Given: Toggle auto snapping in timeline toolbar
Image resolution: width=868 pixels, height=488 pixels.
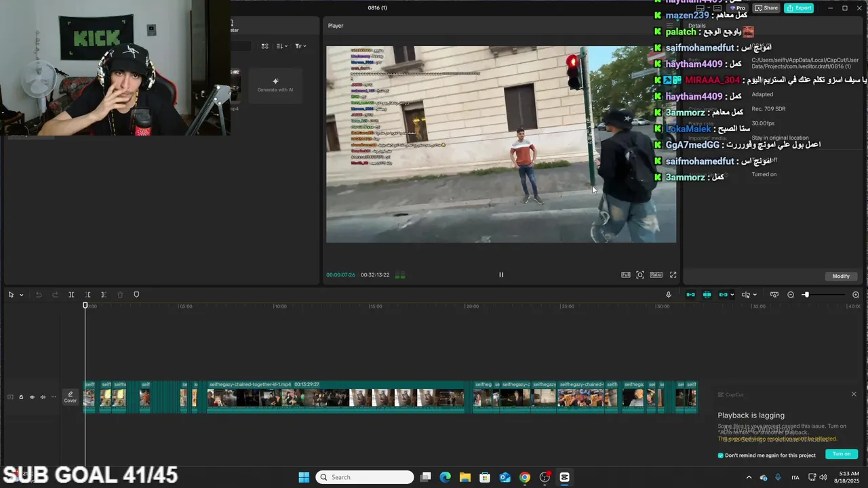Looking at the screenshot, I should point(707,295).
